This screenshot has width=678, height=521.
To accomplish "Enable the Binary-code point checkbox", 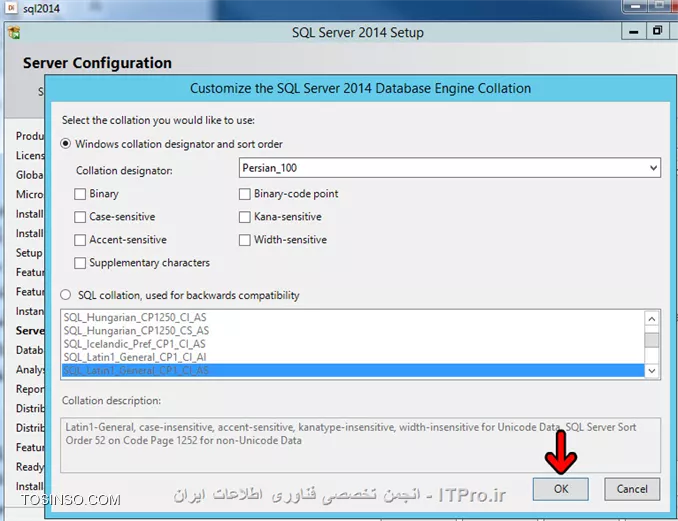I will 245,194.
